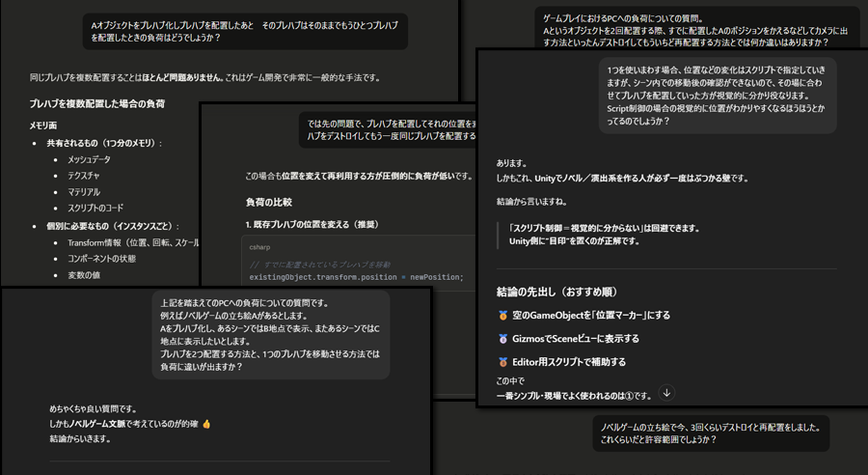Click the bronze medal icon beside Editor用スクリプト
Screen dimensions: 868x475
[x=502, y=362]
